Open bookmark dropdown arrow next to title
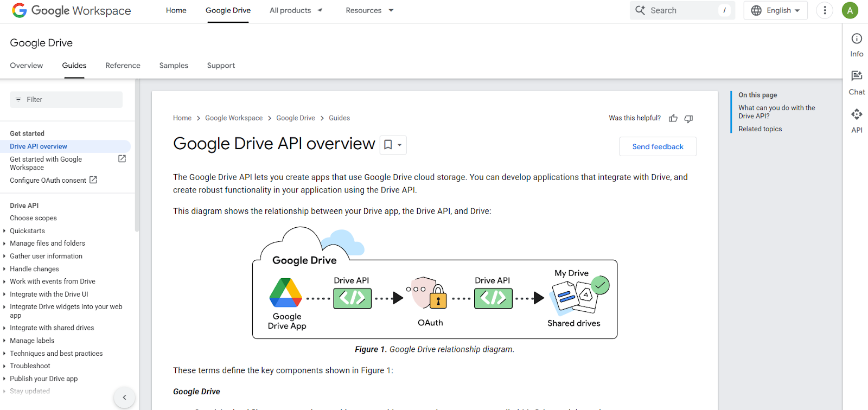This screenshot has height=410, width=868. click(400, 145)
